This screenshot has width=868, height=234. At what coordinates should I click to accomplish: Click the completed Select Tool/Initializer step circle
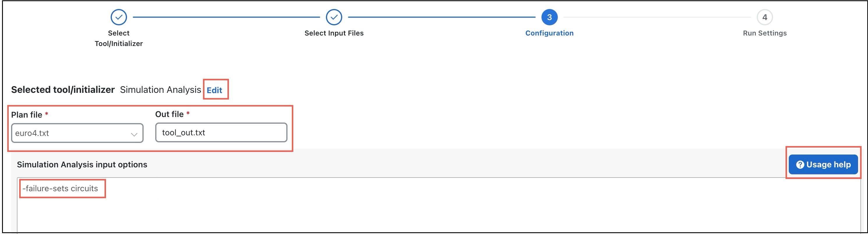pos(119,17)
